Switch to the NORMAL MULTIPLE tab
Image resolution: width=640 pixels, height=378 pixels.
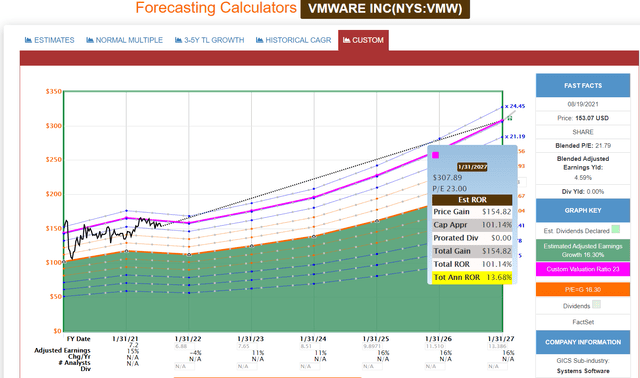click(x=124, y=40)
